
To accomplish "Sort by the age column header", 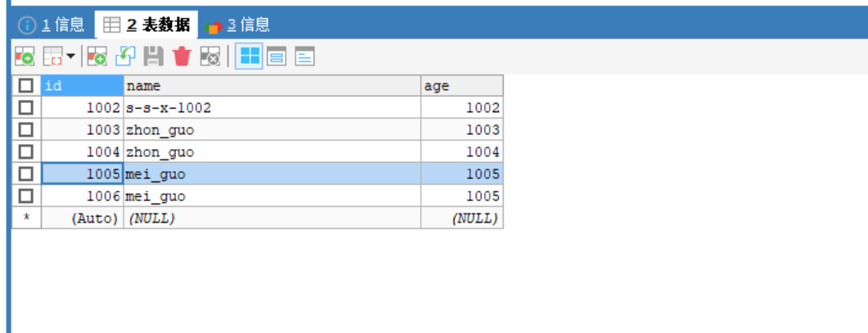I will pos(461,86).
